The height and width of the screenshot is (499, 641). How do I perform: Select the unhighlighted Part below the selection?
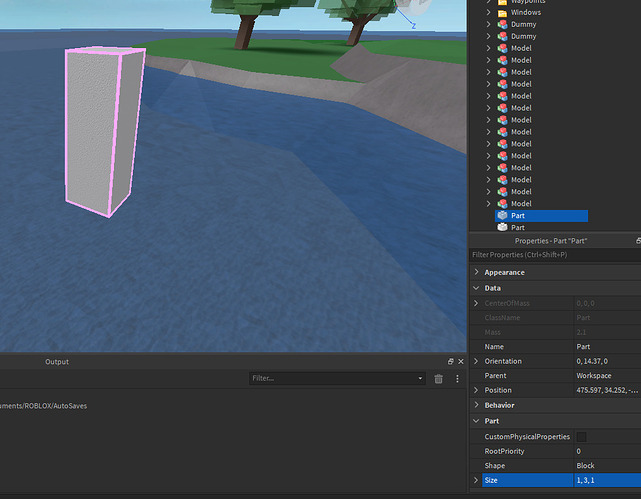coord(518,228)
